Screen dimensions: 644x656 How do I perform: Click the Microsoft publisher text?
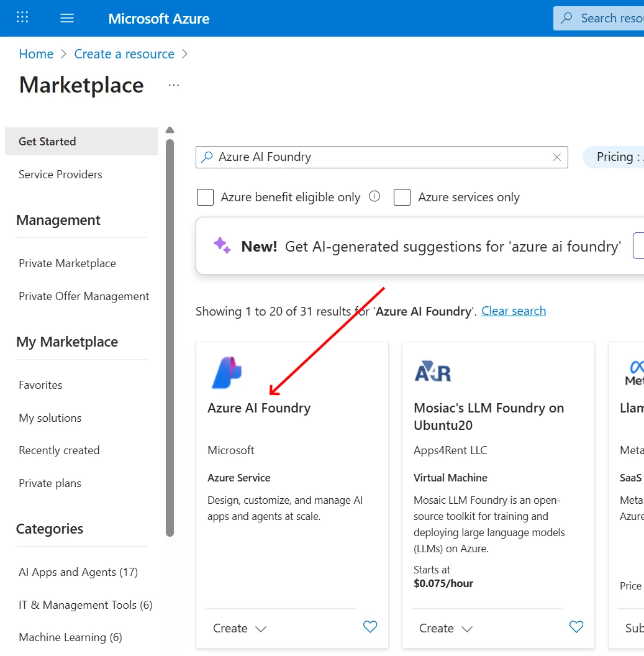(231, 450)
